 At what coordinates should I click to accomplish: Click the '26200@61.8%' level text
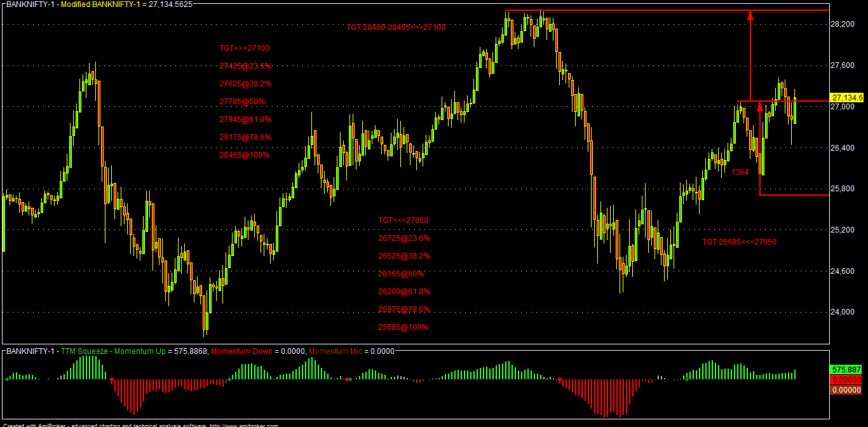[x=404, y=292]
